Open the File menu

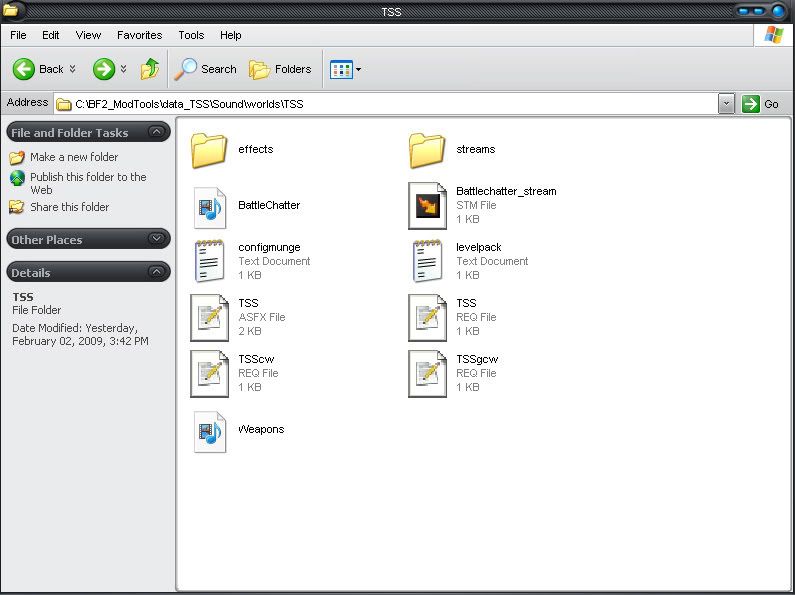(18, 35)
